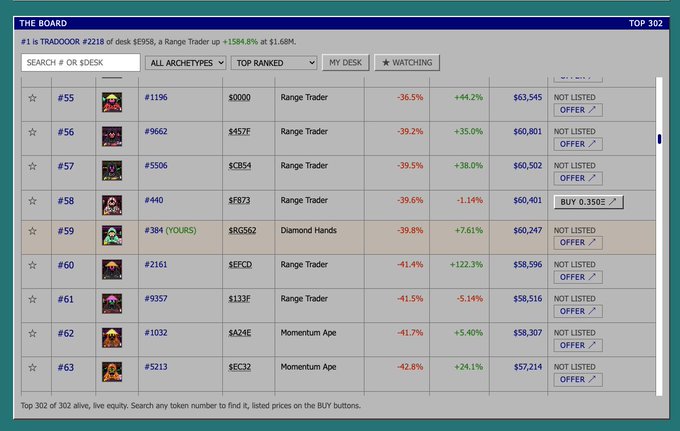
Task: Open desk link $EC32
Action: coord(240,367)
